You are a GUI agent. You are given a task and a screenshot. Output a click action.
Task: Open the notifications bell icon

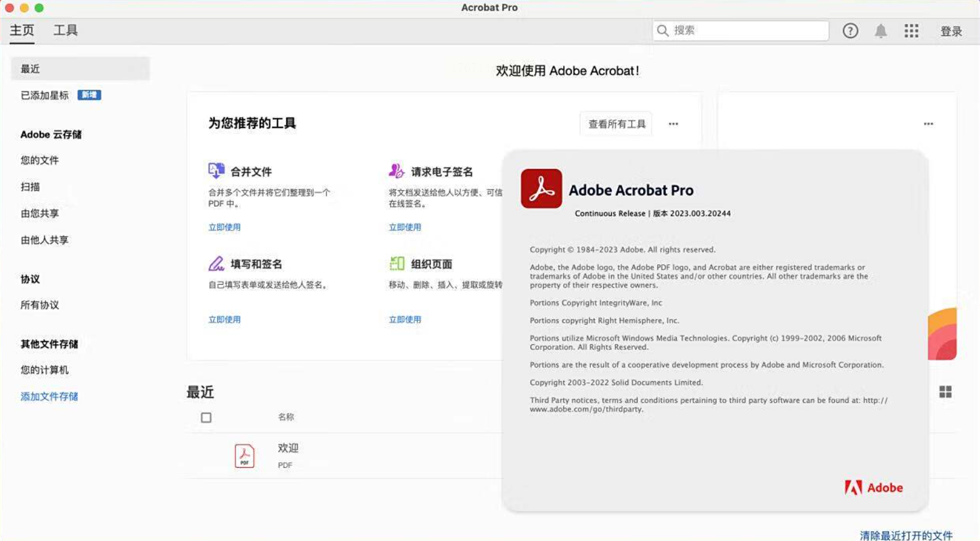[880, 31]
